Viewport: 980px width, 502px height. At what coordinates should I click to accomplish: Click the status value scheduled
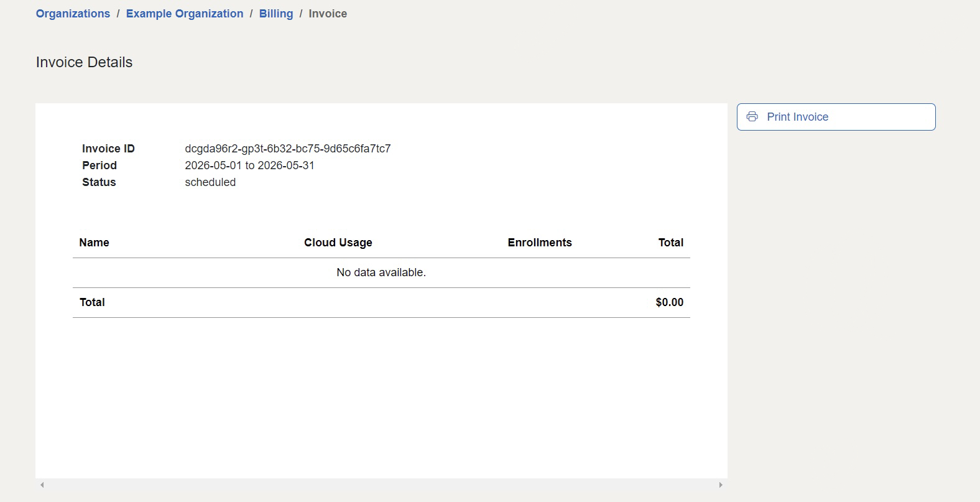[x=210, y=182]
